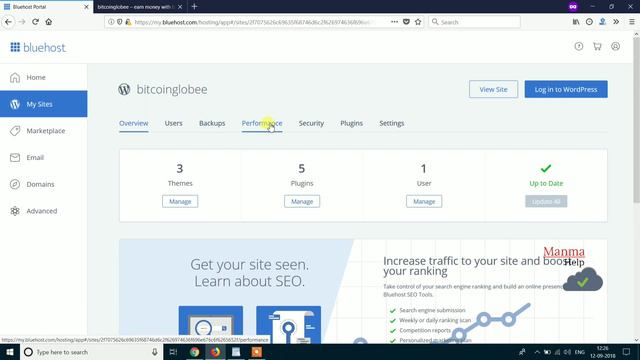The image size is (640, 360).
Task: Close the bitcoinglobee browser tab
Action: point(180,7)
